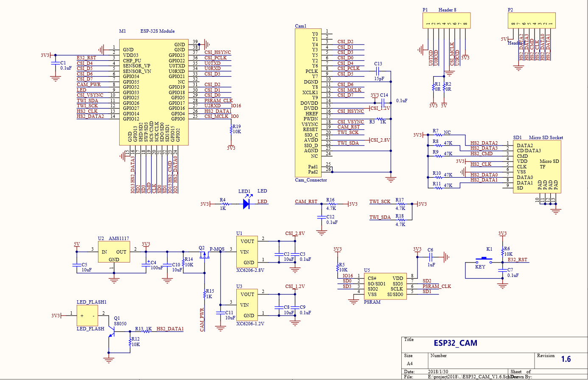Image resolution: width=588 pixels, height=380 pixels.
Task: Click the "CS#" pin on U5
Action: coord(372,278)
